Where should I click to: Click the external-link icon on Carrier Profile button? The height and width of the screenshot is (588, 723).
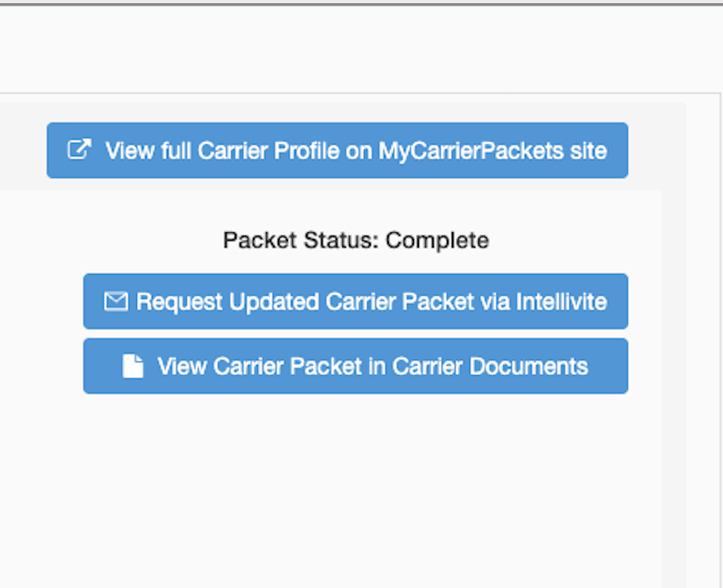[78, 150]
